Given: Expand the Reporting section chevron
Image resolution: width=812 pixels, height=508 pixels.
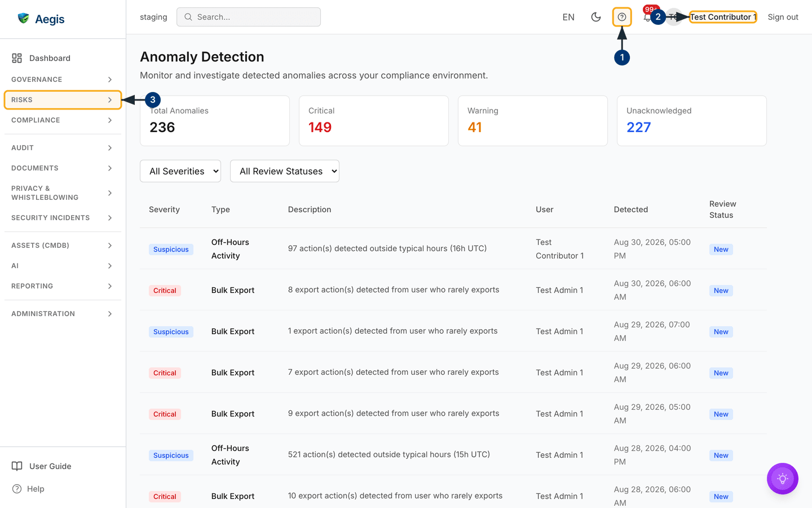Looking at the screenshot, I should pyautogui.click(x=110, y=286).
